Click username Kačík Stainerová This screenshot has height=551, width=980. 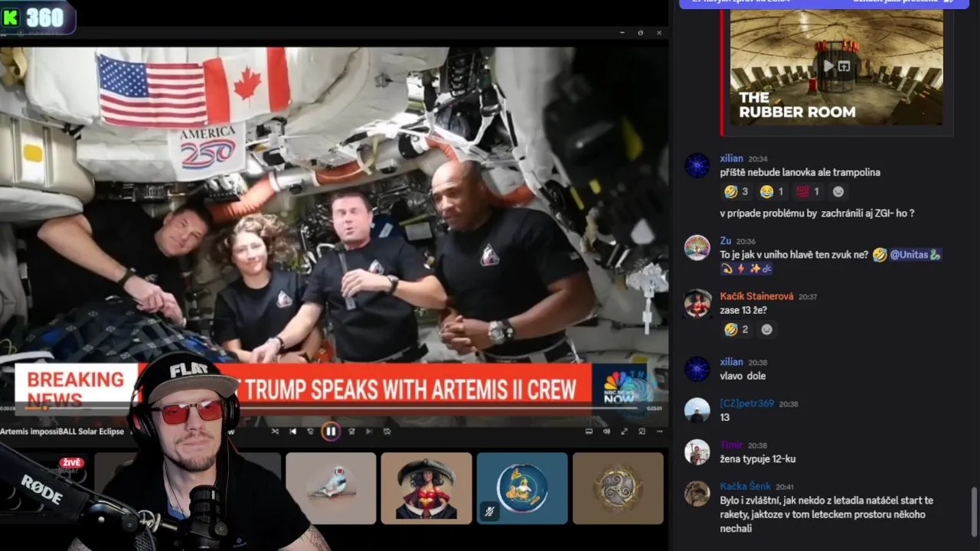point(756,296)
